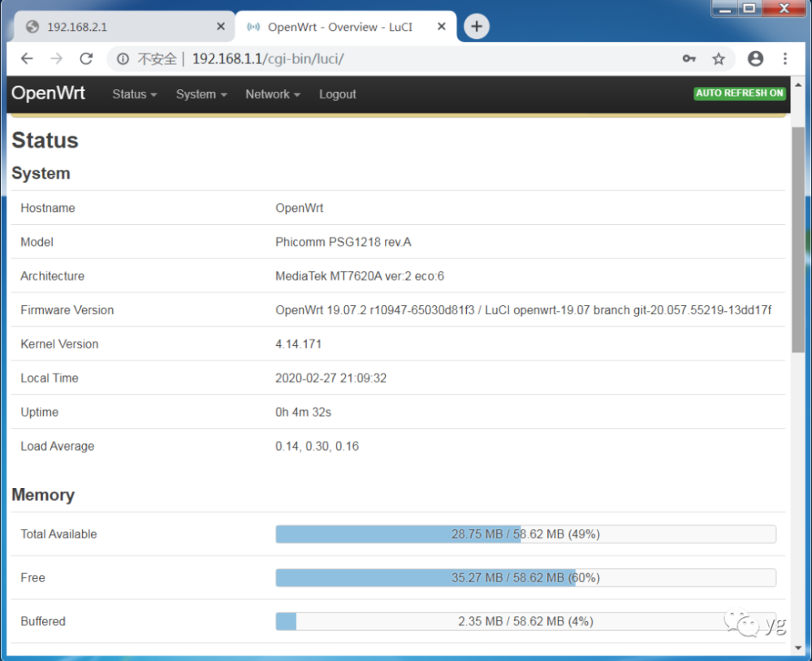
Task: Click the Load Average label
Action: pos(58,446)
